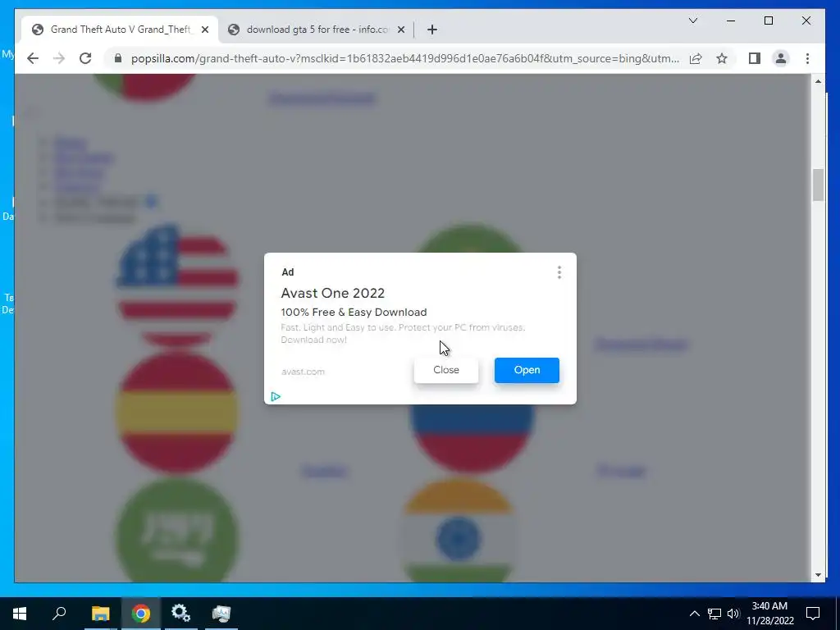The height and width of the screenshot is (630, 840).
Task: Open the taskbar clock and date
Action: coord(769,614)
